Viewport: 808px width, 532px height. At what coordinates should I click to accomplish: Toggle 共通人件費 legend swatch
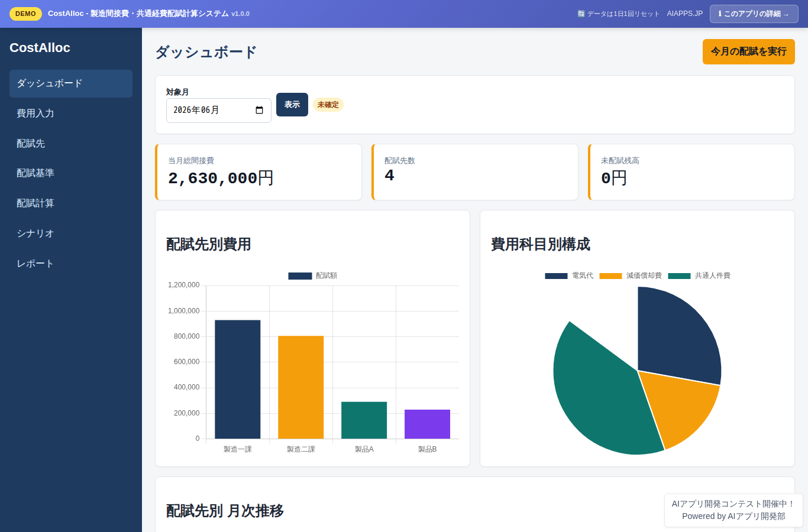click(x=679, y=276)
